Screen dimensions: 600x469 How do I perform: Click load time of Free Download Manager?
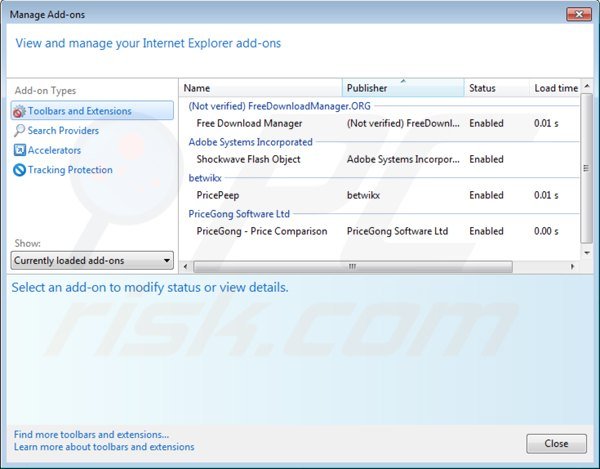click(546, 124)
